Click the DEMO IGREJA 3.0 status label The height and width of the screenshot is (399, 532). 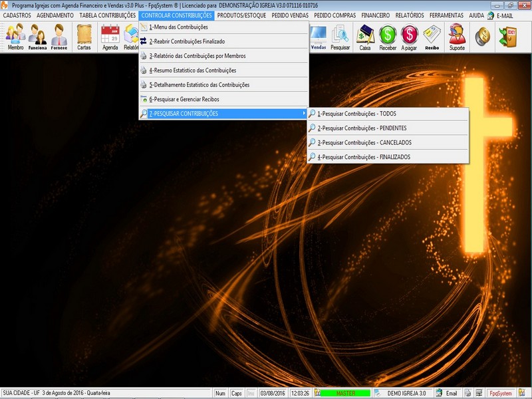click(x=406, y=393)
